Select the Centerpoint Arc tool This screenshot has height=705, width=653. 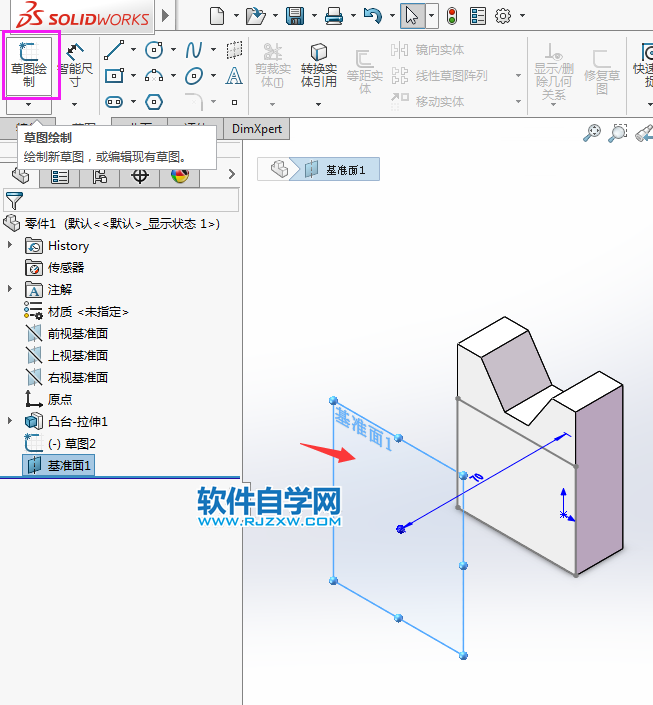154,76
